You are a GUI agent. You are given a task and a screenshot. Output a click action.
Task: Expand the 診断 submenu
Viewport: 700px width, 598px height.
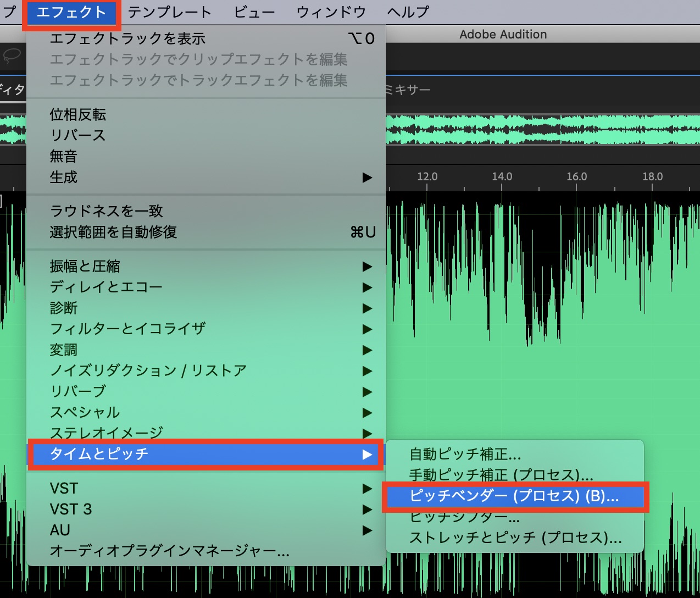pos(206,308)
